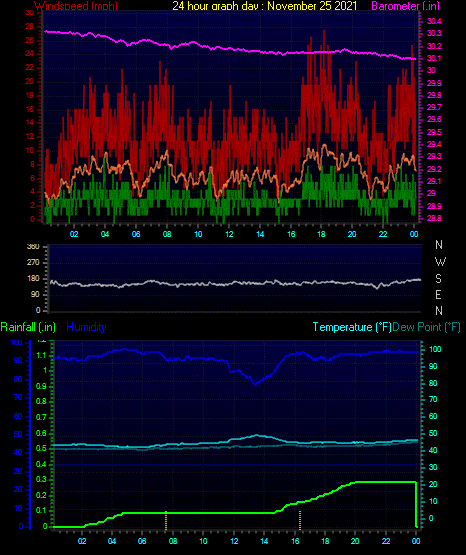The image size is (466, 555).
Task: Click the humidity dip minimum point
Action: click(x=255, y=384)
